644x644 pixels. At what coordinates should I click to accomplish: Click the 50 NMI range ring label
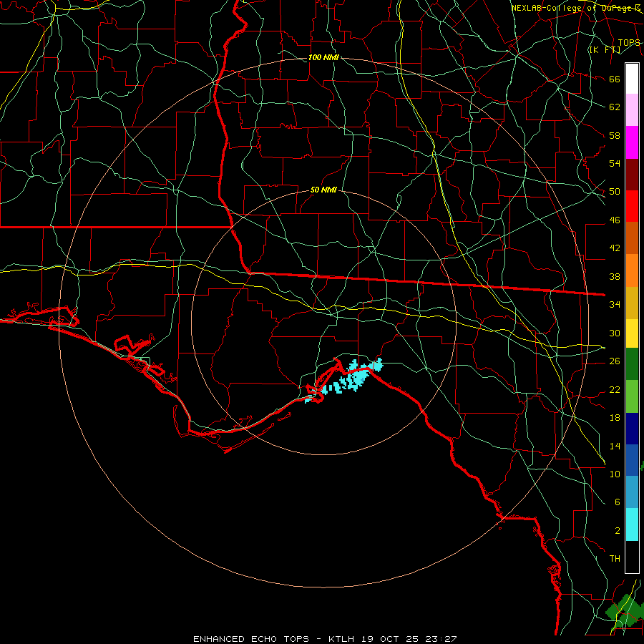click(x=323, y=190)
